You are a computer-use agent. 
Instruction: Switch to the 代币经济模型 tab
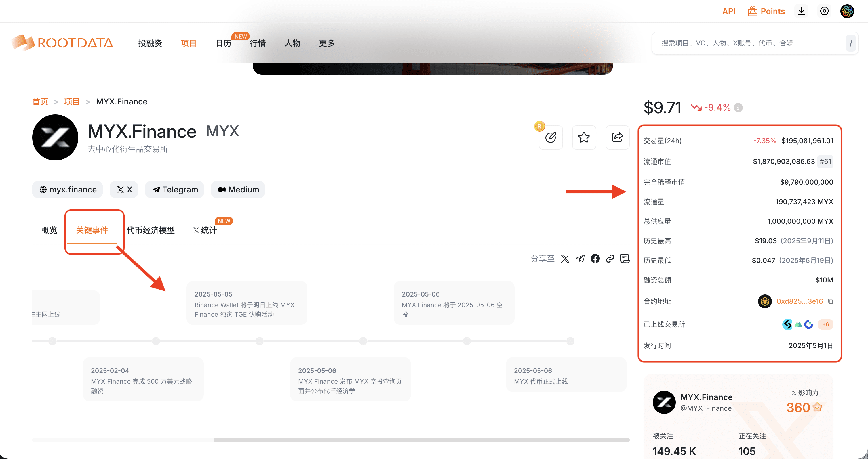click(x=151, y=230)
